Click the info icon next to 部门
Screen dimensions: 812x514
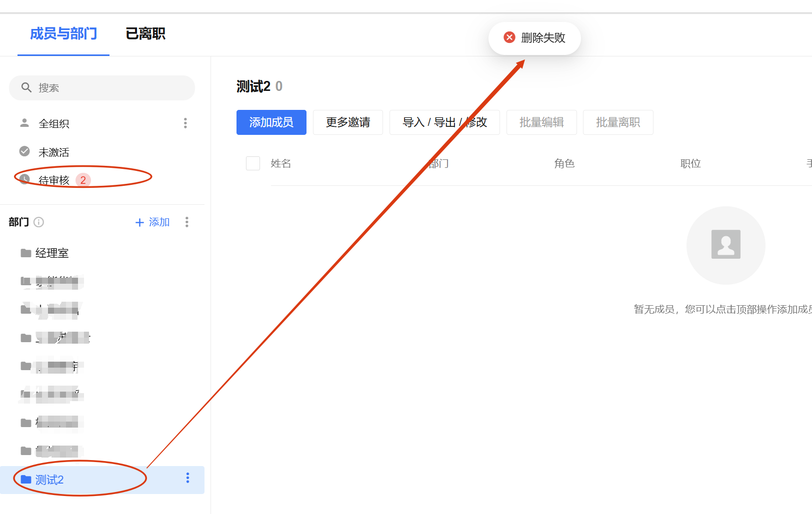tap(38, 222)
